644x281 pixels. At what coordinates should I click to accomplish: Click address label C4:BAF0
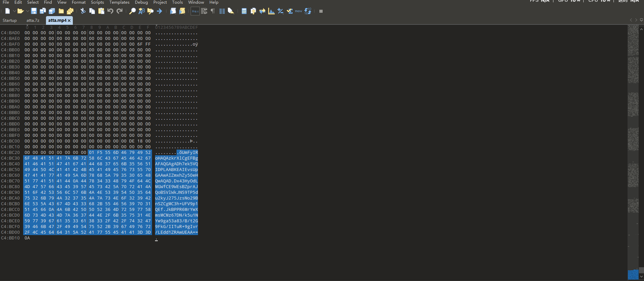(10, 44)
